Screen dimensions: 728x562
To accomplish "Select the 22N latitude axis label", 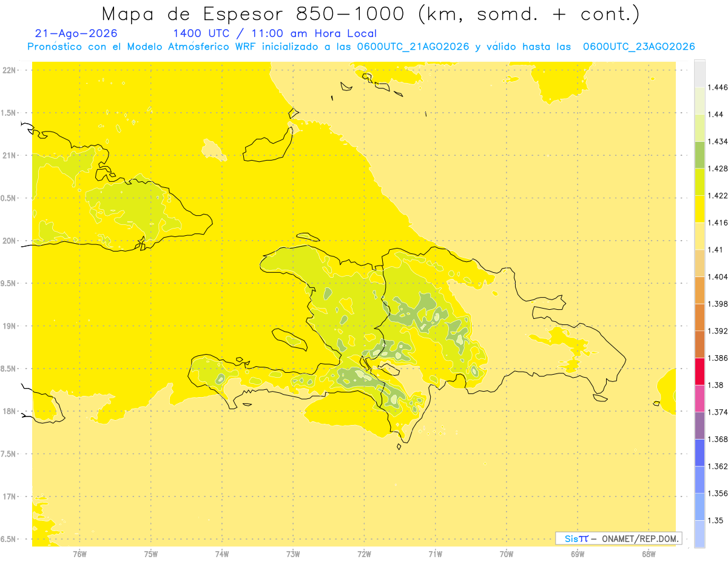I will [x=10, y=70].
